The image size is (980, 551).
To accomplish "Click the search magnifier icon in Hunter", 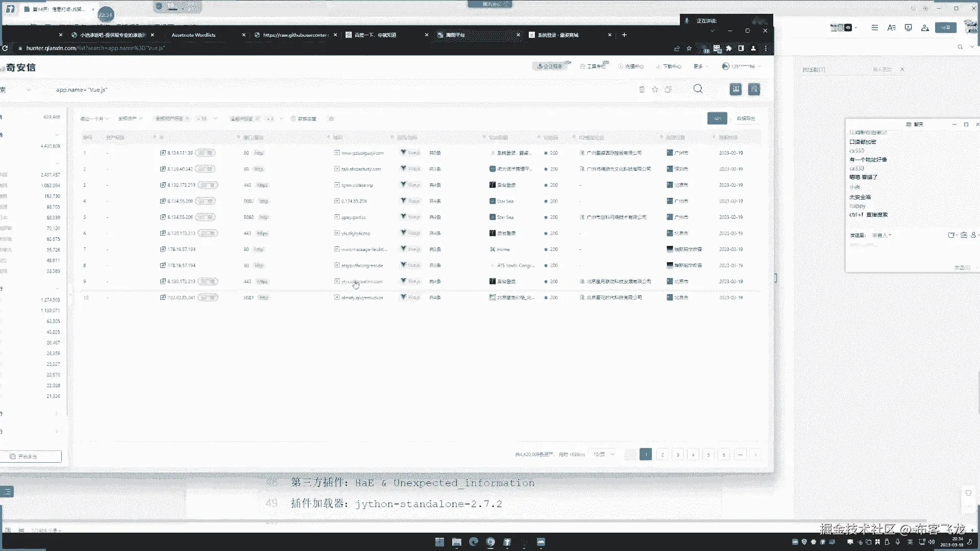I will (x=698, y=89).
